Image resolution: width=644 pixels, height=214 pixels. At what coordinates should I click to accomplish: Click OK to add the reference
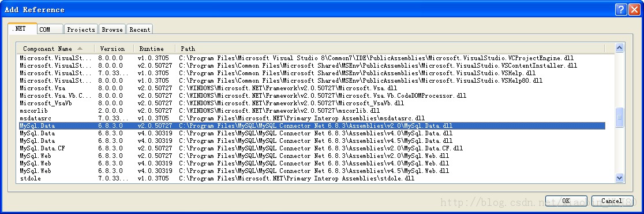pyautogui.click(x=566, y=201)
